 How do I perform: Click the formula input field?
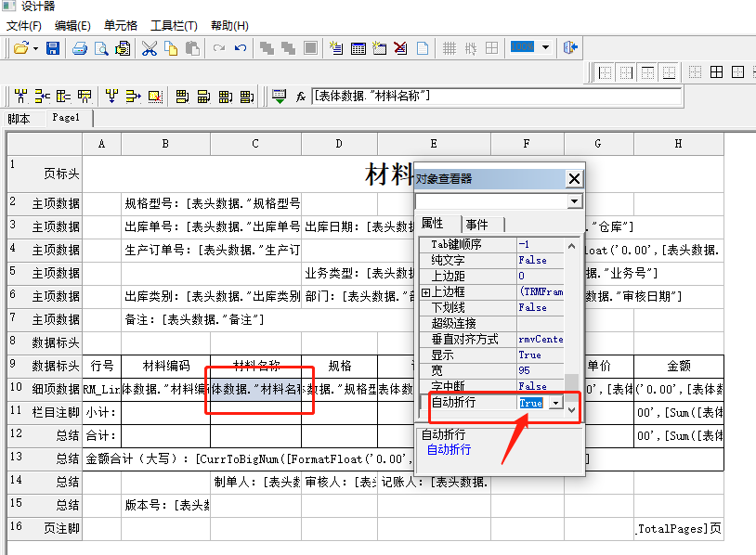coord(497,97)
